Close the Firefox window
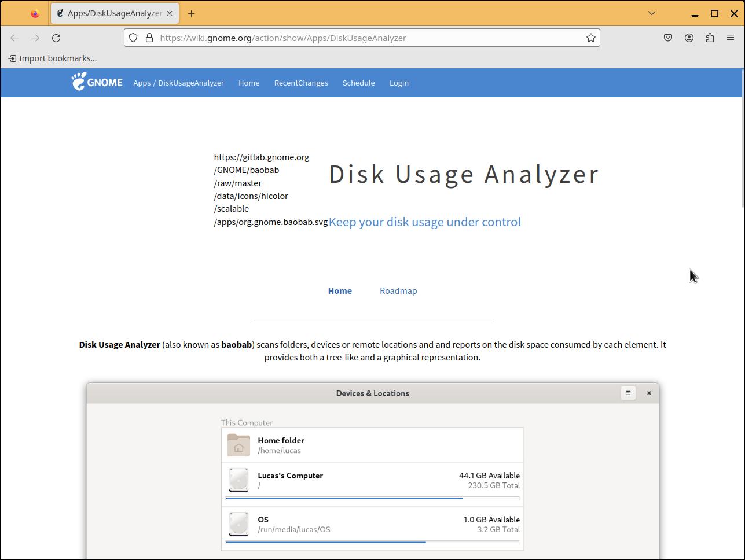Screen dimensions: 745x560 coord(734,13)
